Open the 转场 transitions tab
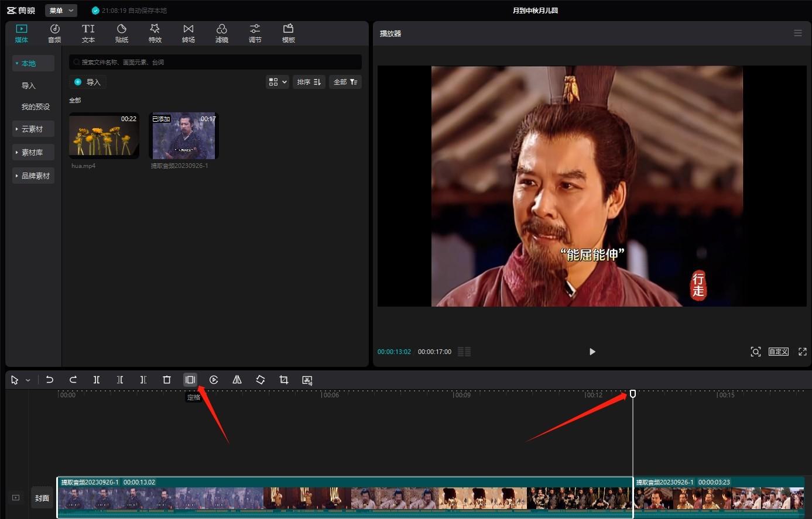Viewport: 812px width, 519px height. click(189, 33)
